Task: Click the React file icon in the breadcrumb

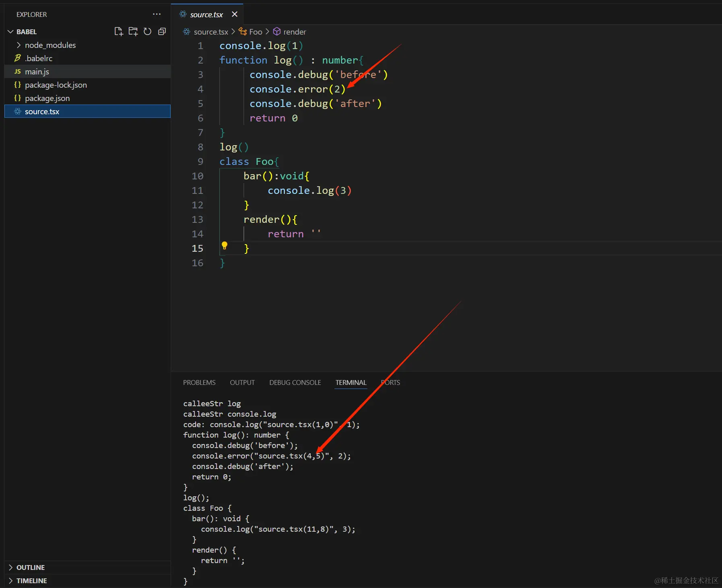Action: pyautogui.click(x=186, y=31)
